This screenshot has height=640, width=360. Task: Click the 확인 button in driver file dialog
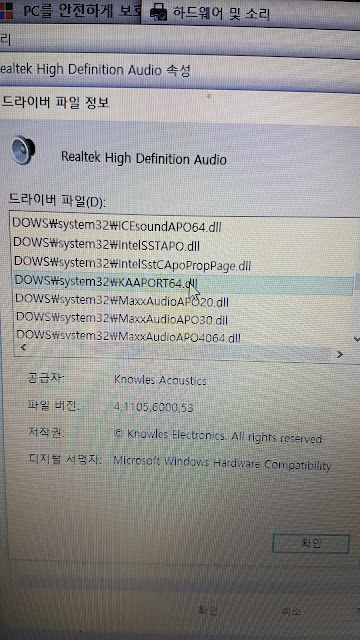click(x=311, y=543)
